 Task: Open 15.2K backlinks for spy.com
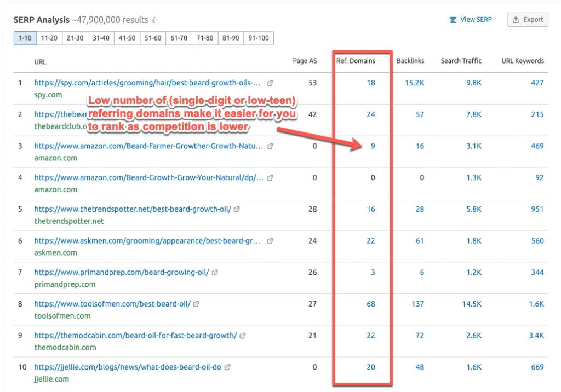(414, 83)
